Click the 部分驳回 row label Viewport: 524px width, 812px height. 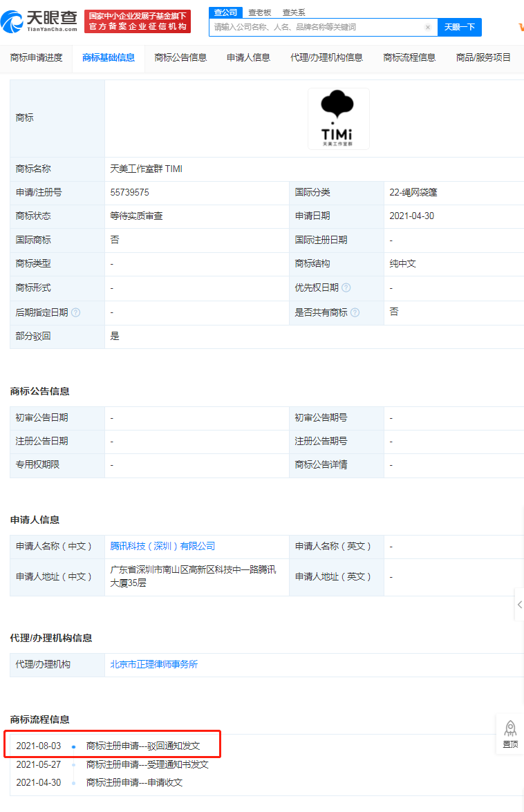tap(33, 336)
